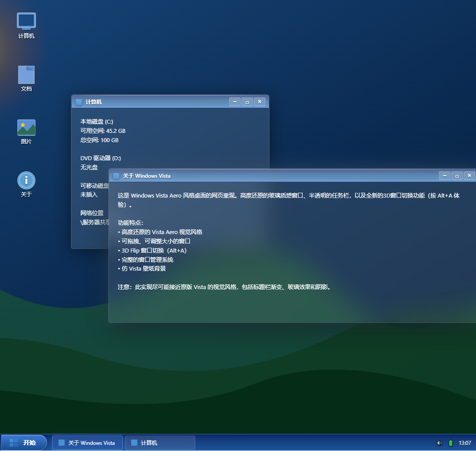
Task: Click the 关于 Windows Vista title bar icon
Action: [x=116, y=176]
